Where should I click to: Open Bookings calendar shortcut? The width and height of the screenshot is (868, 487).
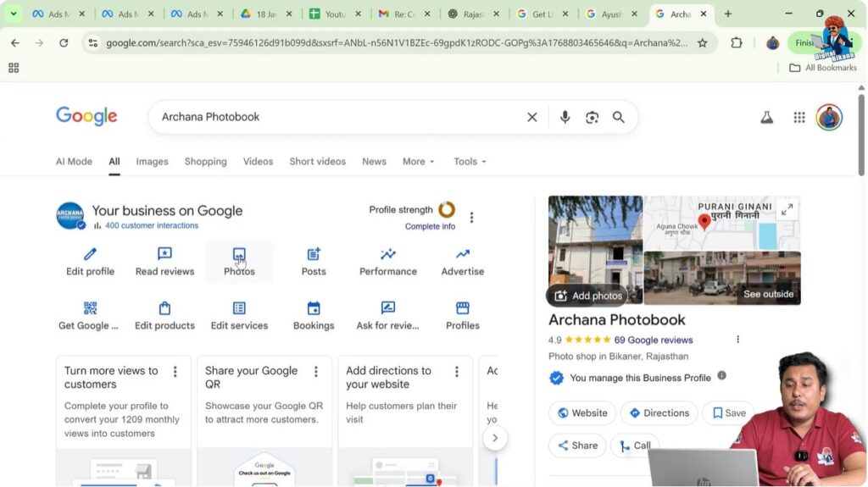click(314, 316)
